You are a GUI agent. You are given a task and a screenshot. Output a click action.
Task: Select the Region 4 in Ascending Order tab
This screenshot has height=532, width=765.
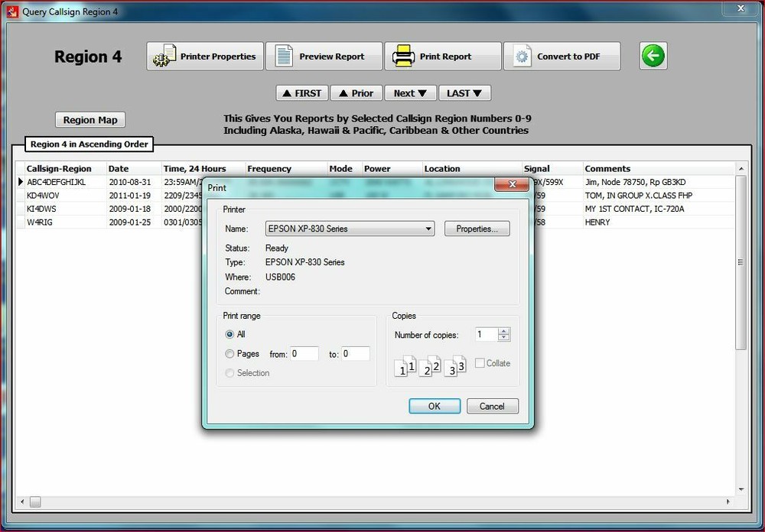tap(90, 144)
